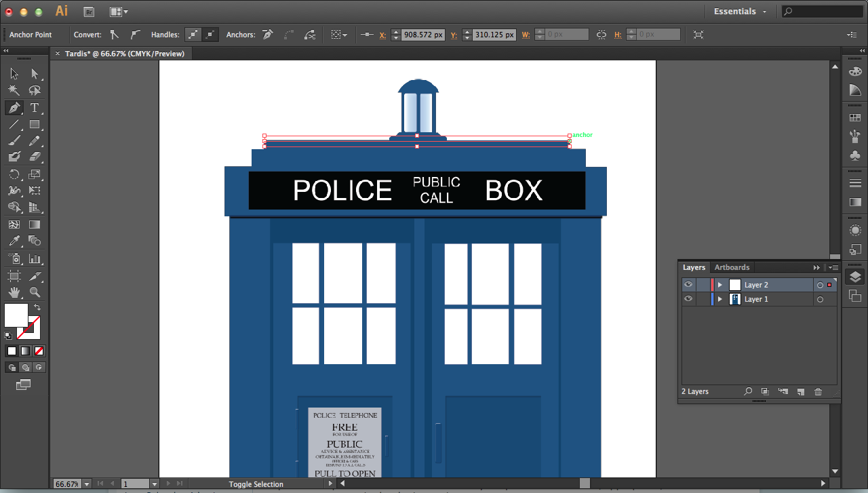Select the Rotate tool
Viewport: 868px width, 493px height.
(14, 174)
